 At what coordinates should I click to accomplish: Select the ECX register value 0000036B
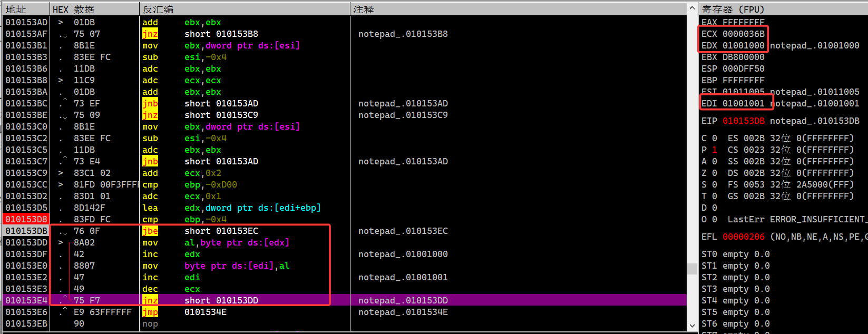(x=743, y=34)
